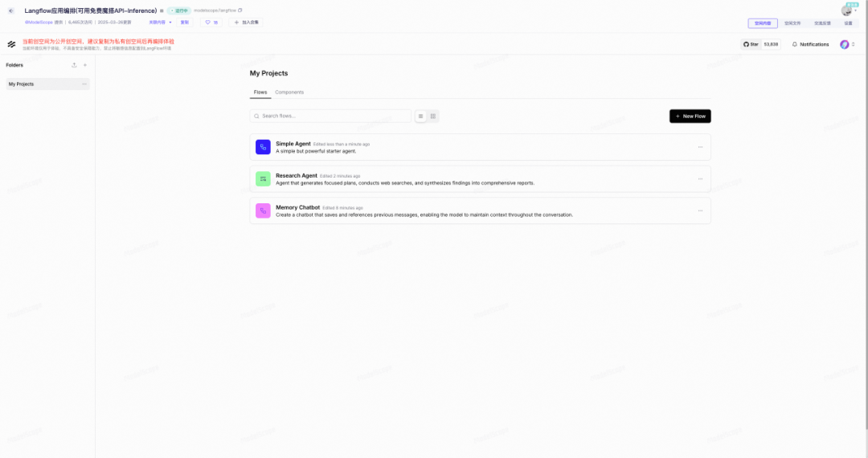Screen dimensions: 868x458
Task: Click the Research Agent description text
Action: (405, 183)
